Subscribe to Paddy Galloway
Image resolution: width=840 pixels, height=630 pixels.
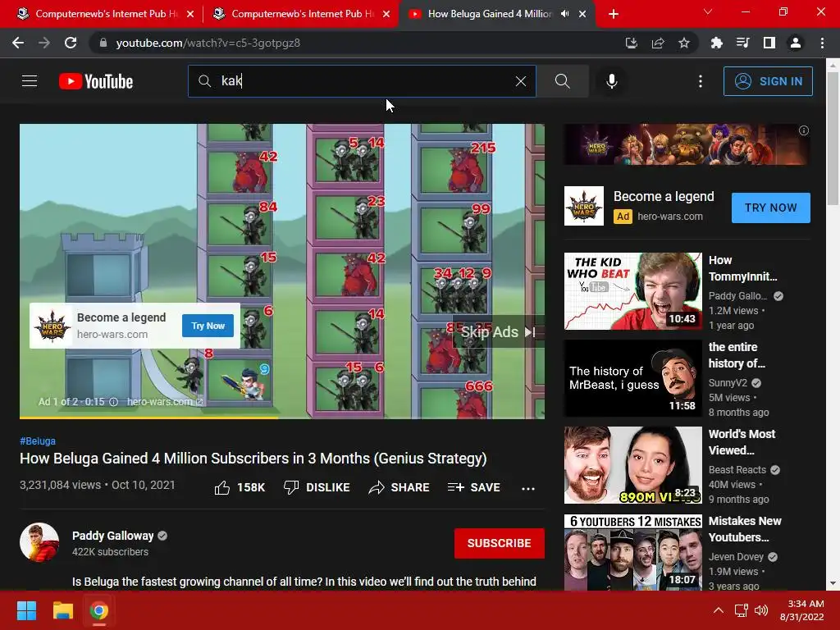500,543
